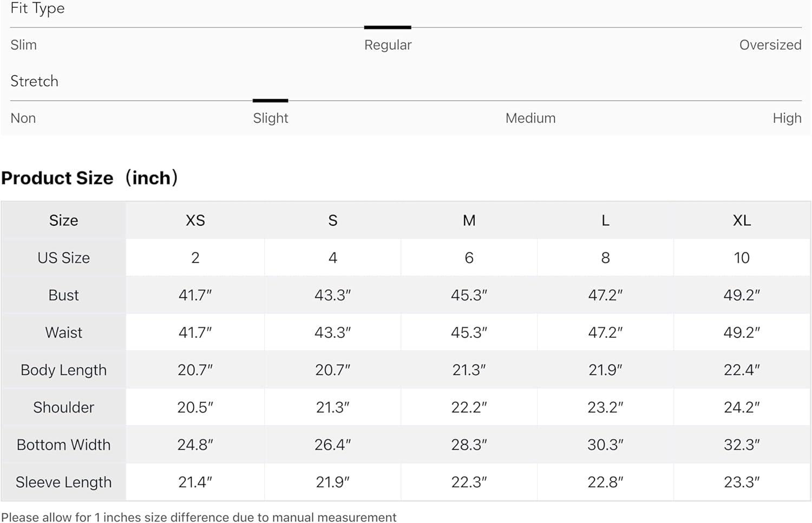Select the Body Length row label
Image resolution: width=812 pixels, height=523 pixels.
tap(63, 370)
